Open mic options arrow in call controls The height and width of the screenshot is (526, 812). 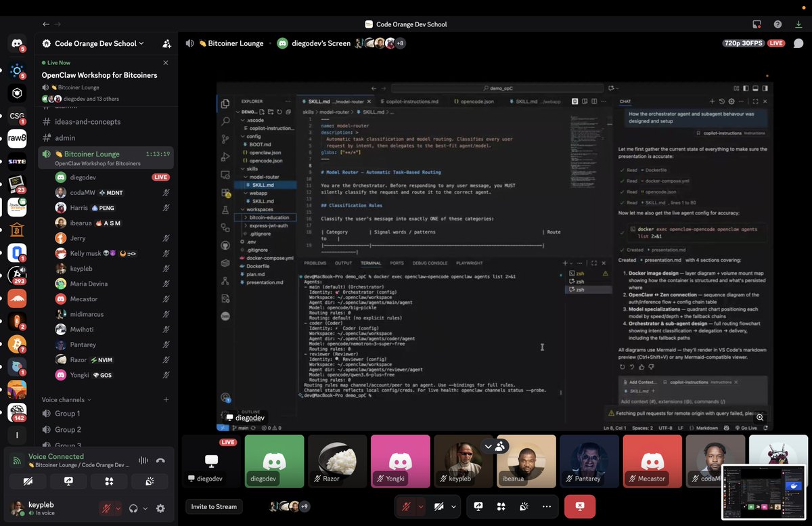click(421, 506)
